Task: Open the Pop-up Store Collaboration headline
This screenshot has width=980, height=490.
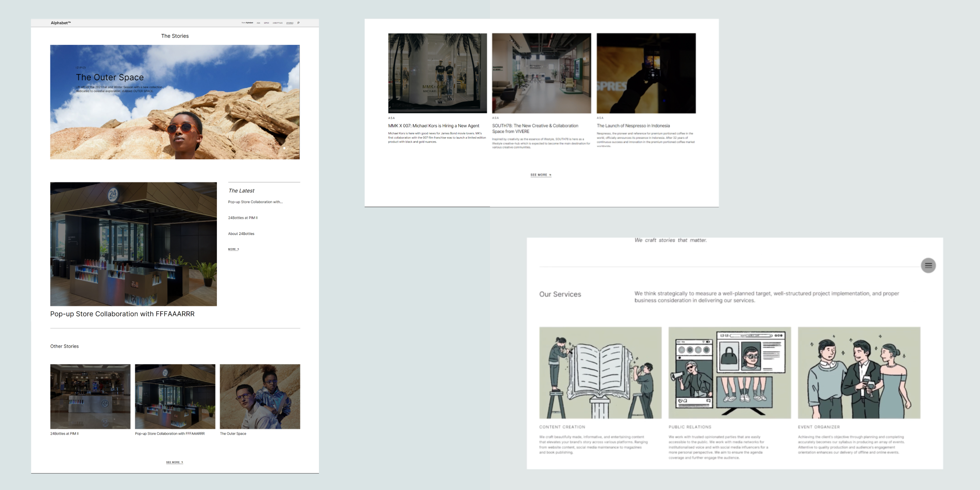Action: (122, 314)
